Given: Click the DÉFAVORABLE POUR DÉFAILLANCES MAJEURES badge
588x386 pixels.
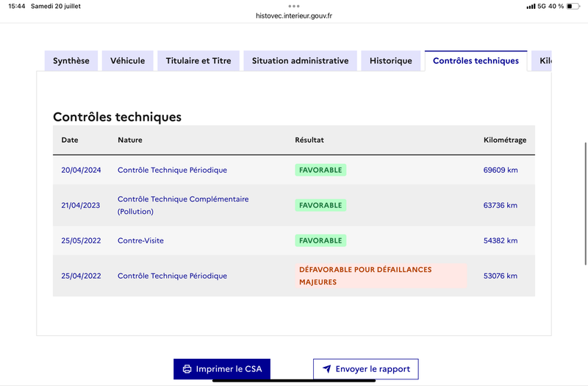Looking at the screenshot, I should tap(381, 276).
